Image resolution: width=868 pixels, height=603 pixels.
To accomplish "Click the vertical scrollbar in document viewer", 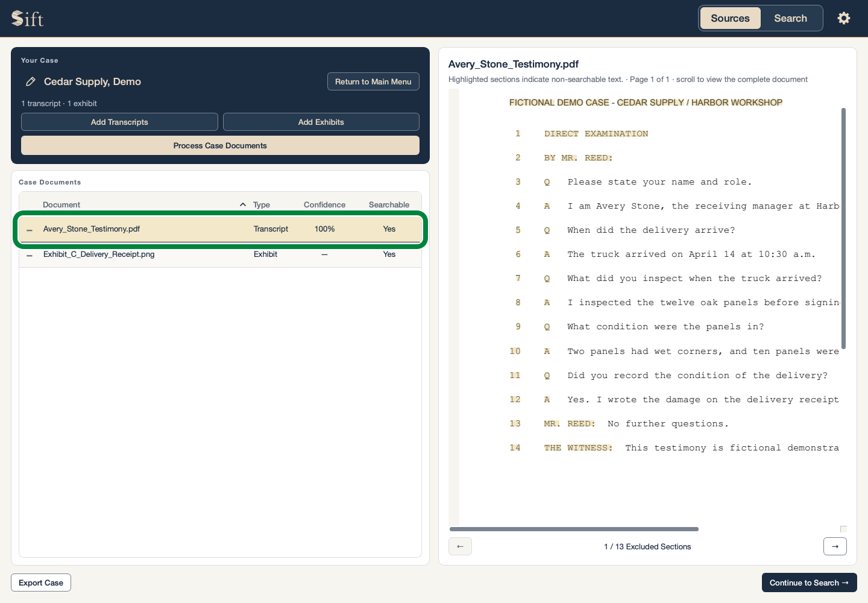I will tap(843, 229).
